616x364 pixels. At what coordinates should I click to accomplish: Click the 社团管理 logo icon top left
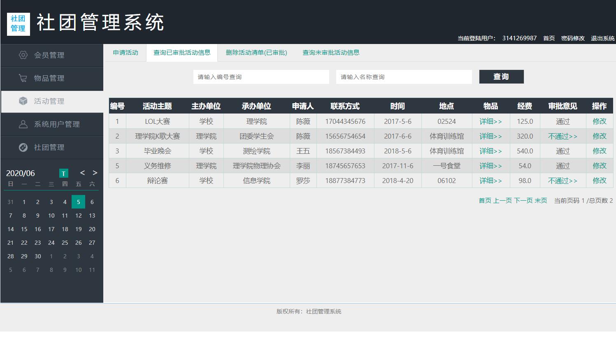pos(18,23)
